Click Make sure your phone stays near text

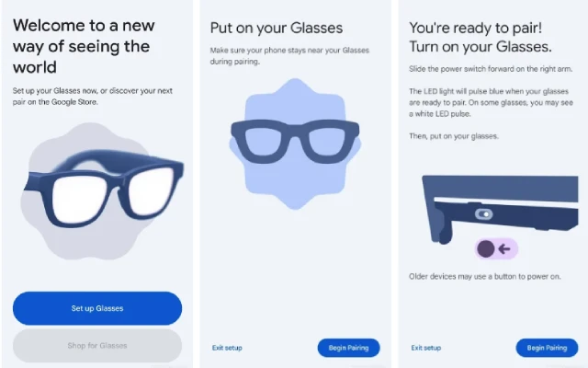(289, 55)
